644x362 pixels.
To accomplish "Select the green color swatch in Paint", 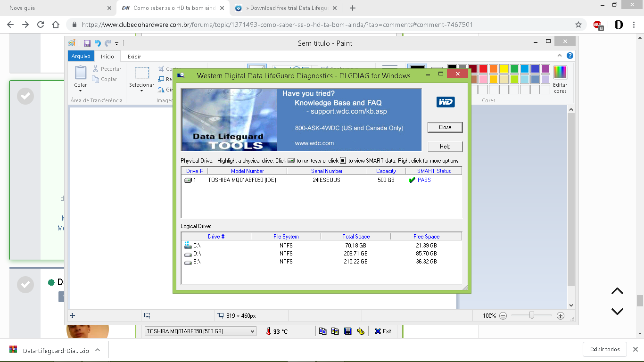I will (514, 69).
